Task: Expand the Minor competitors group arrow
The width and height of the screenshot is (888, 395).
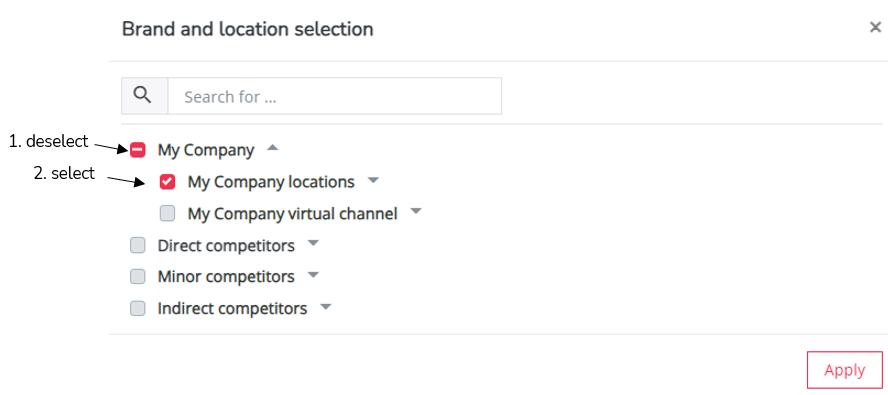Action: coord(313,275)
